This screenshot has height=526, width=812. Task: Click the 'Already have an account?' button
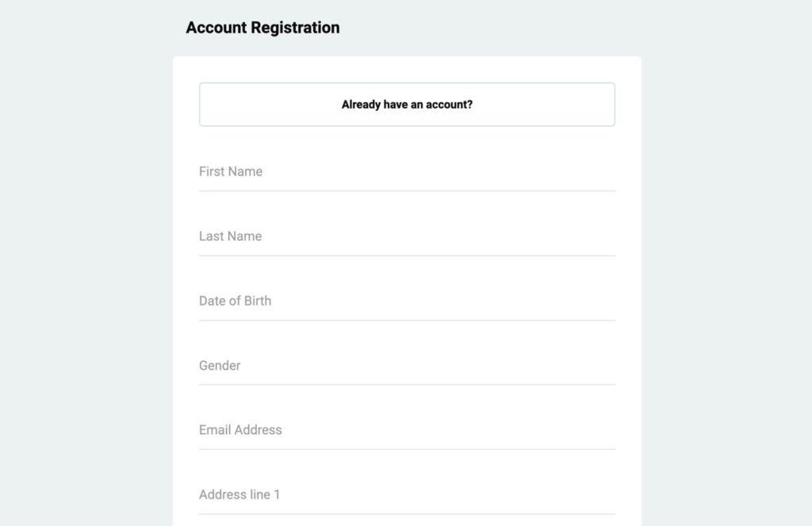click(407, 104)
